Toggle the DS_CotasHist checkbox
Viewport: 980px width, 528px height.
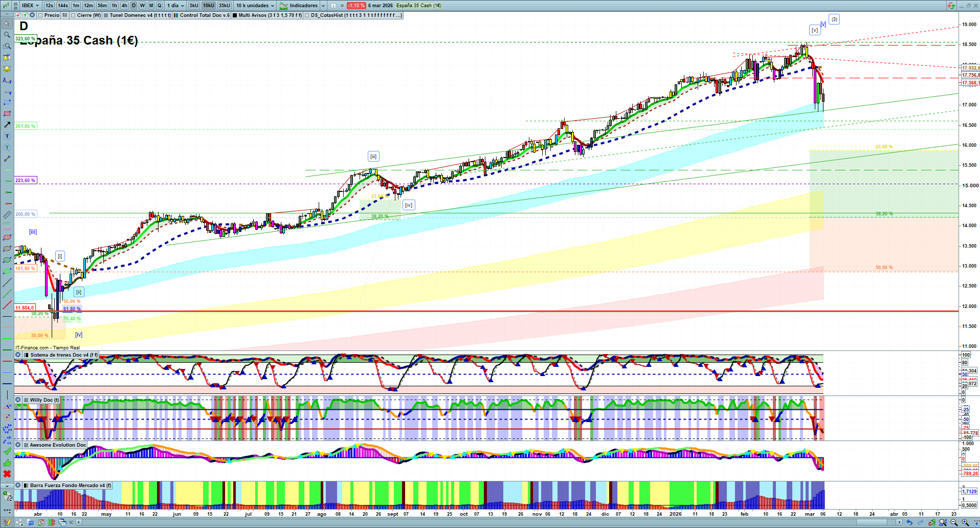point(307,15)
